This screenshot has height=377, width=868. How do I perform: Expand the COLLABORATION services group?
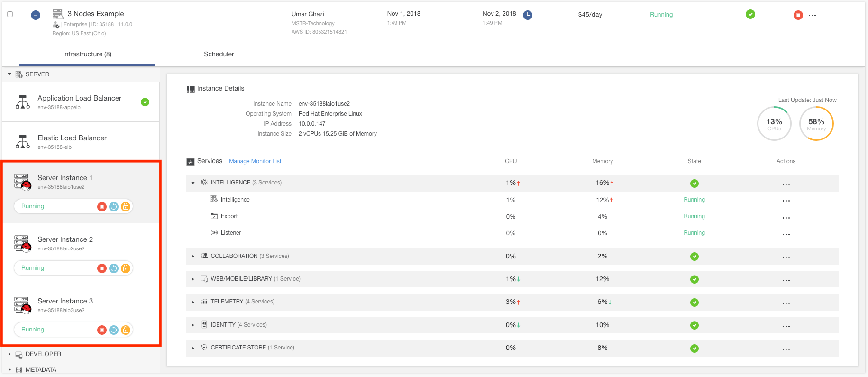pos(193,257)
